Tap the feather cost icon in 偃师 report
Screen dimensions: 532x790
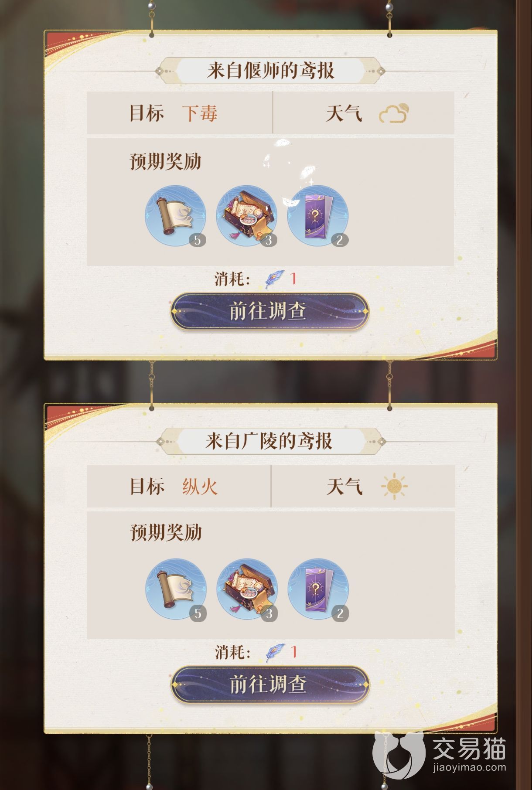point(275,279)
